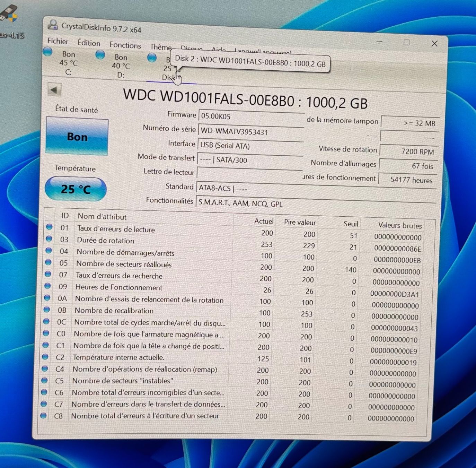Click status dot for attribute 0C
The image size is (476, 468).
coord(46,321)
